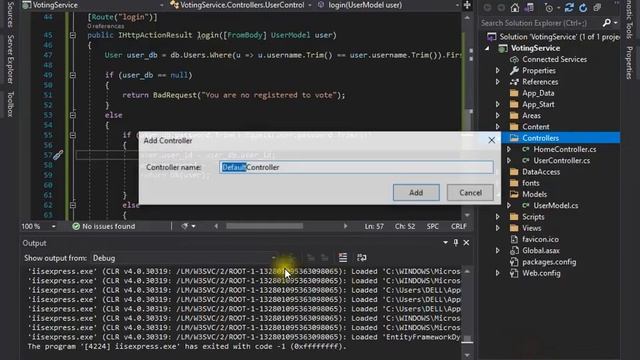Expand the HomeController.cs tree node
The height and width of the screenshot is (360, 640).
[x=509, y=149]
